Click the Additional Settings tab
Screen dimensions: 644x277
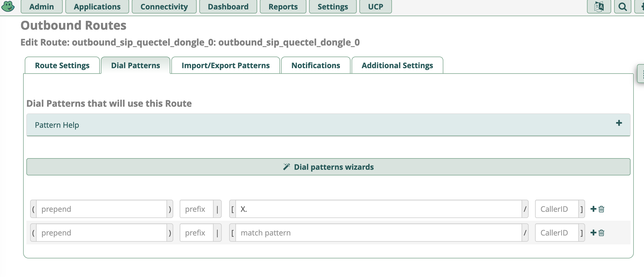(397, 65)
